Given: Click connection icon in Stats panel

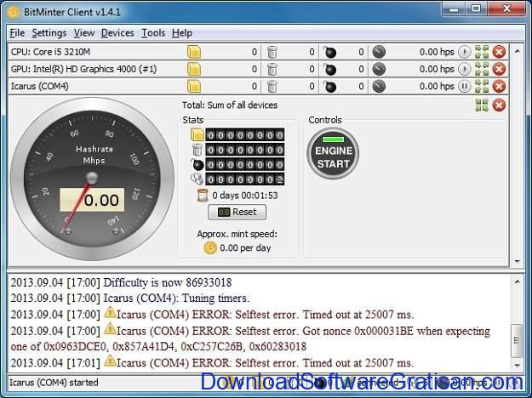Looking at the screenshot, I should 197,179.
